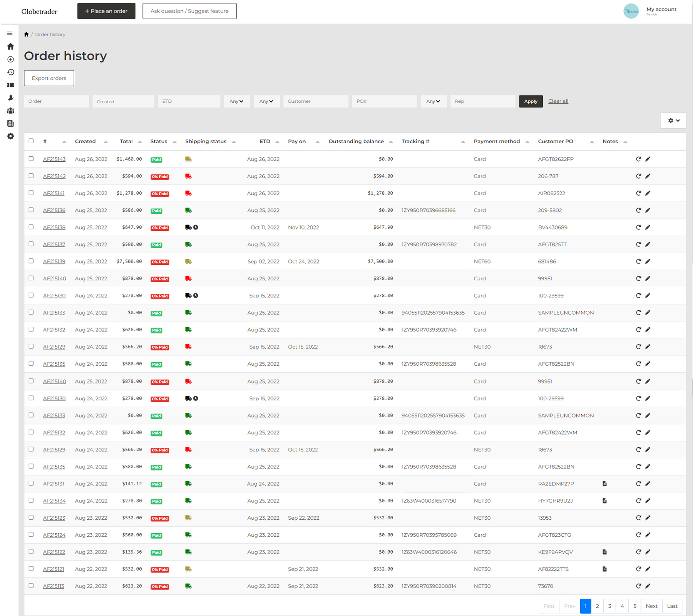Check the box for order AF215136
The width and height of the screenshot is (693, 616).
pyautogui.click(x=31, y=210)
